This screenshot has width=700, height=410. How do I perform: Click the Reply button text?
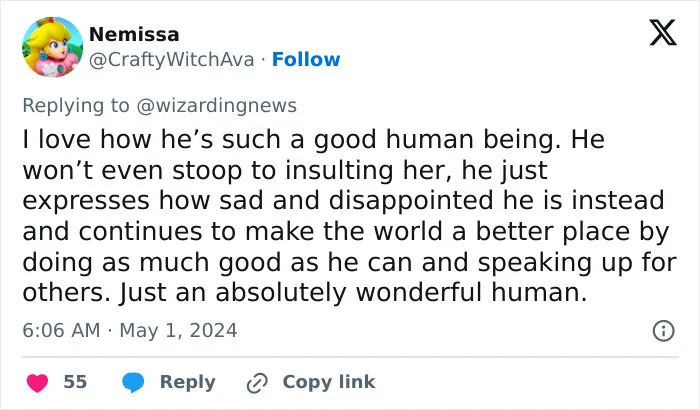[188, 382]
